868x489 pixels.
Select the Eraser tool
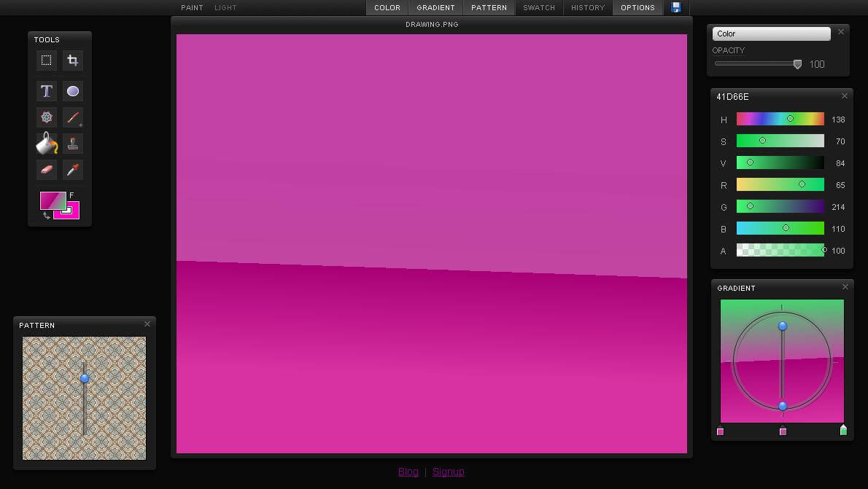(46, 169)
